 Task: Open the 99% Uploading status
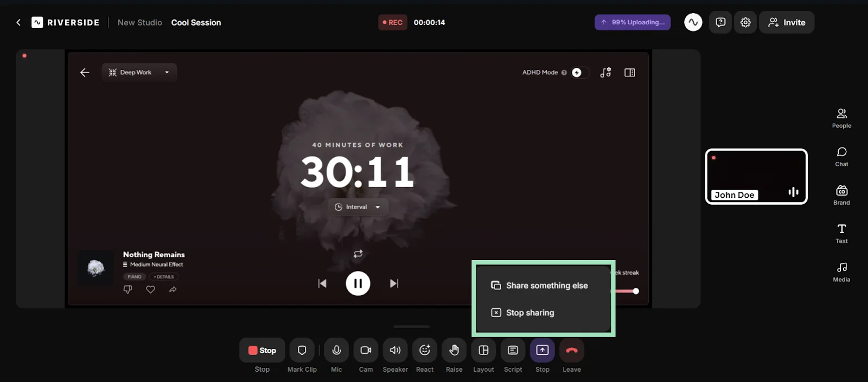(633, 22)
